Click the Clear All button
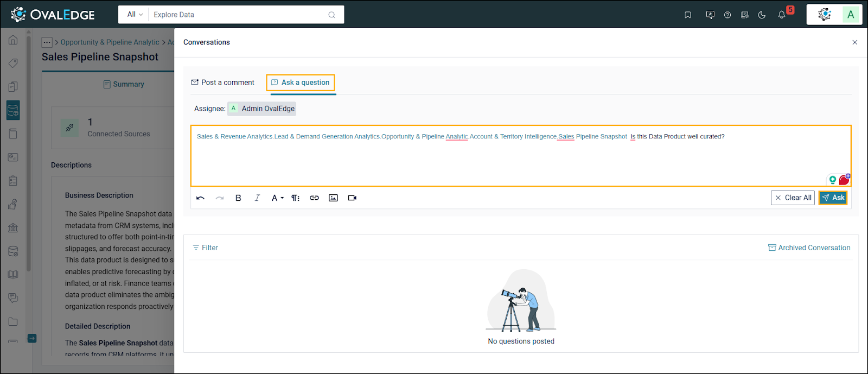Screen dimensions: 868x374 tap(793, 198)
